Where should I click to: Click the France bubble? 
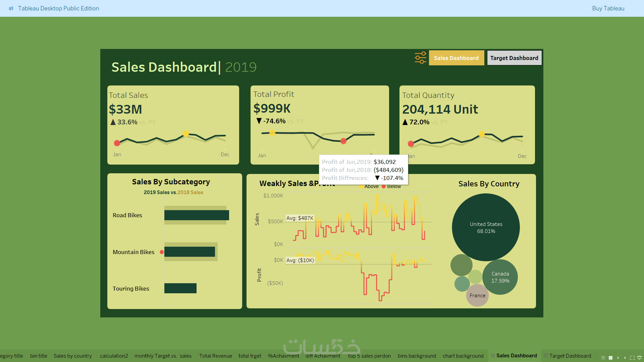click(477, 296)
